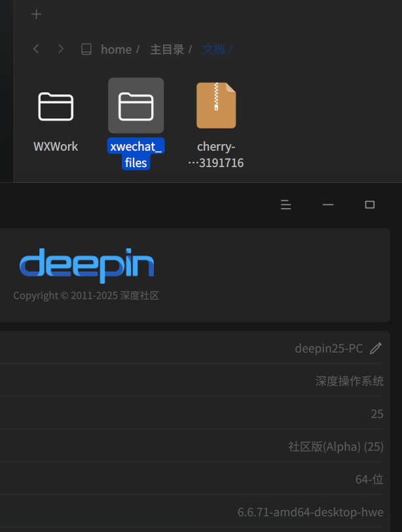Edit computer name with pencil icon

pos(376,349)
